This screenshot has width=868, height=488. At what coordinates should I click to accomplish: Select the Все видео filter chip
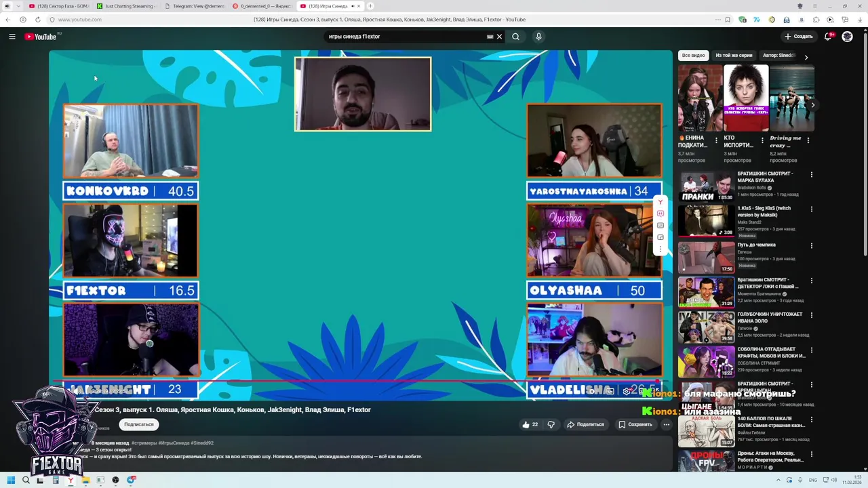click(x=693, y=56)
